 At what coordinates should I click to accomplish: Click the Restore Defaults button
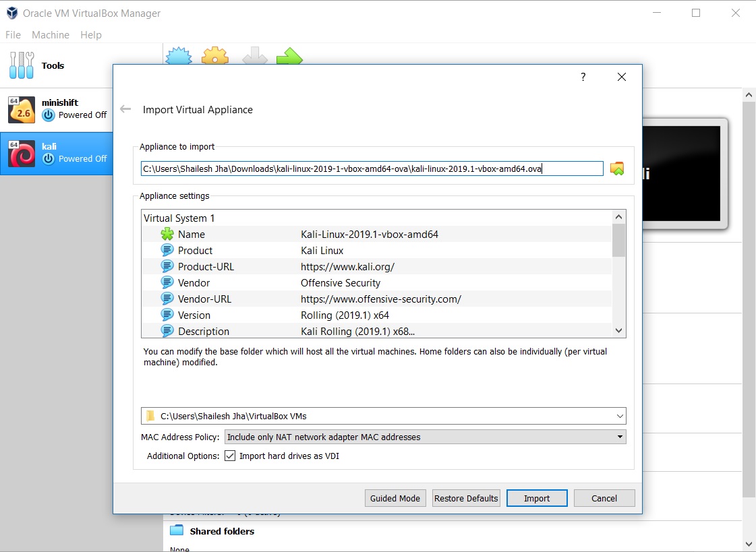click(466, 498)
